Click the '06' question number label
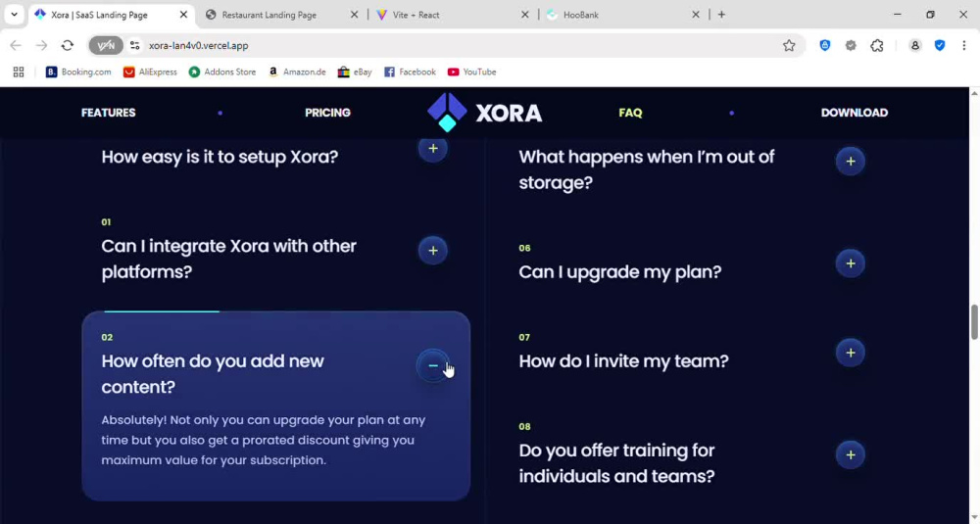This screenshot has width=980, height=524. point(524,248)
